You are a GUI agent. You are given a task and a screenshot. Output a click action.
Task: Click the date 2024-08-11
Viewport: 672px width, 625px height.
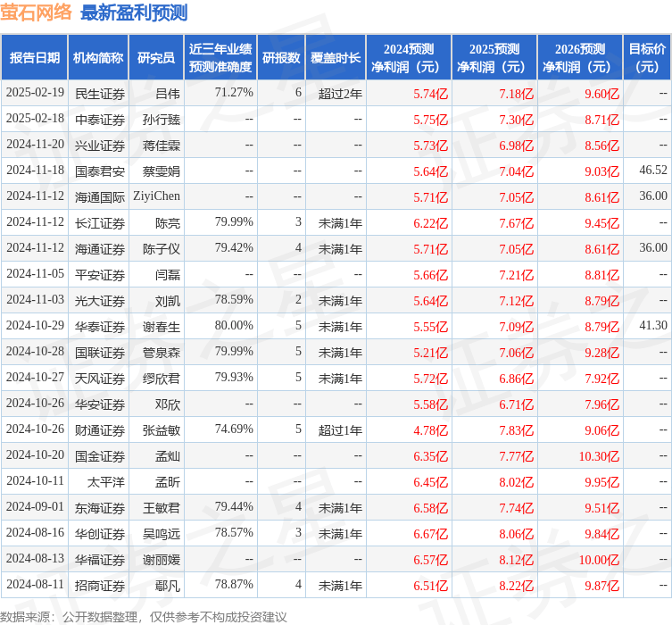point(35,584)
